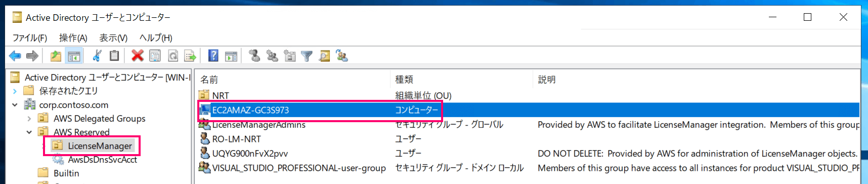Collapse the corp.contoso.com domain node
This screenshot has width=868, height=184.
(15, 105)
